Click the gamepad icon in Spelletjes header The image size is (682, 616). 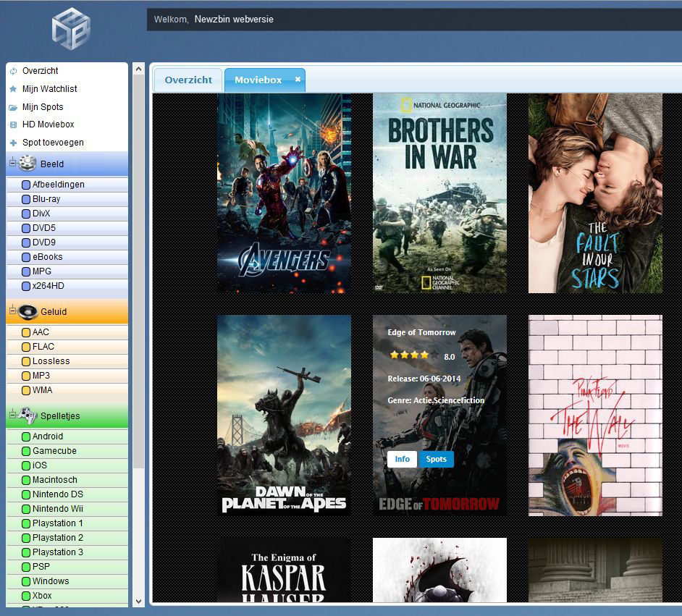(x=28, y=415)
